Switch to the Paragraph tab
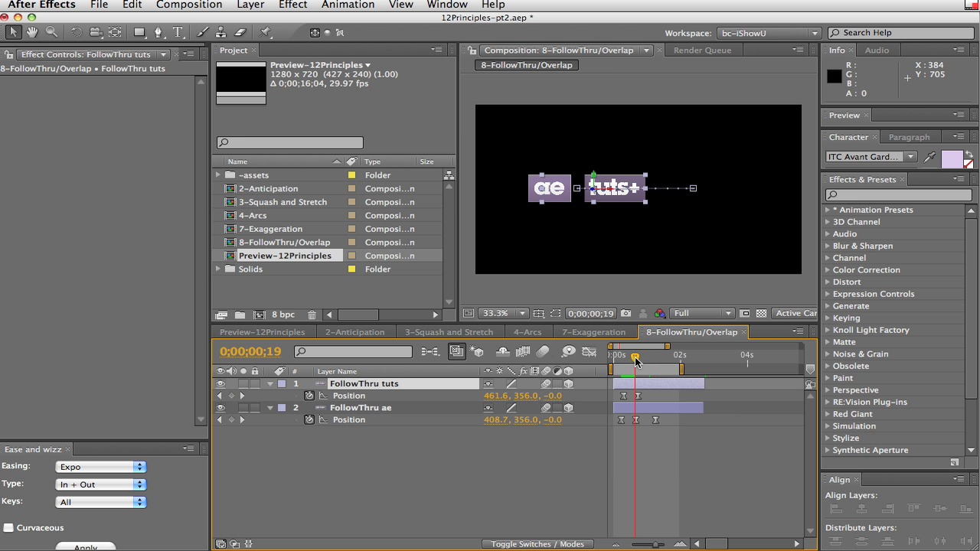 pos(909,137)
